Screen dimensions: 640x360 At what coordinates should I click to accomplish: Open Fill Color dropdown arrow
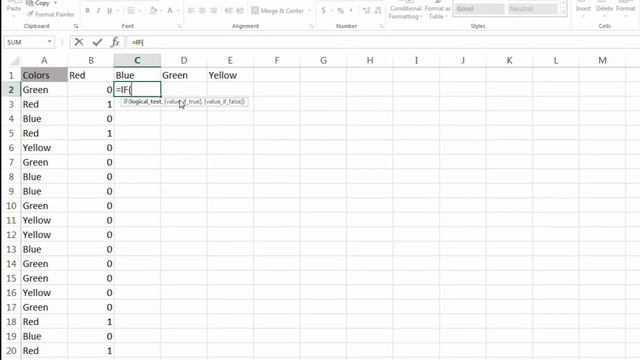pyautogui.click(x=161, y=11)
